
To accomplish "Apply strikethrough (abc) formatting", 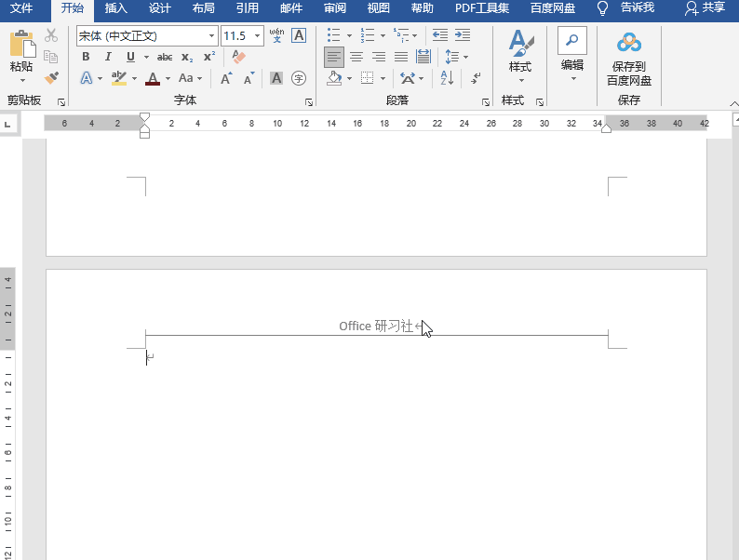I will [x=165, y=58].
